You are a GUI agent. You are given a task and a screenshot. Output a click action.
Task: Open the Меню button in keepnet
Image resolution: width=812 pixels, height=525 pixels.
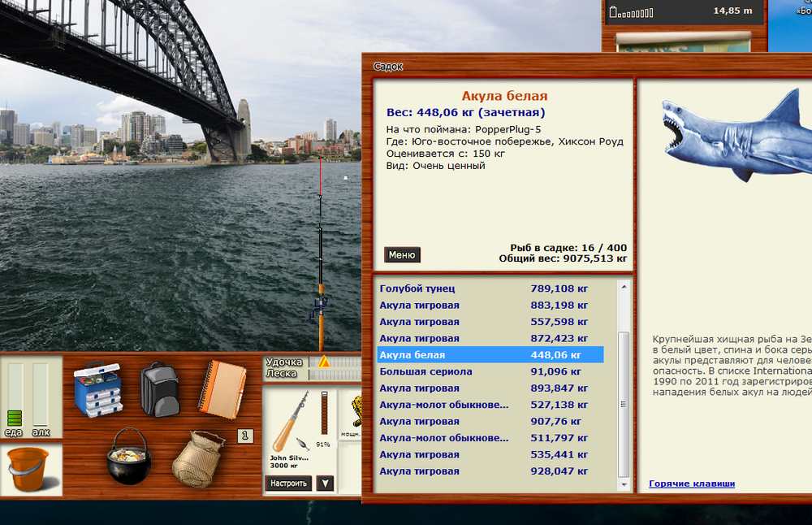click(x=402, y=255)
